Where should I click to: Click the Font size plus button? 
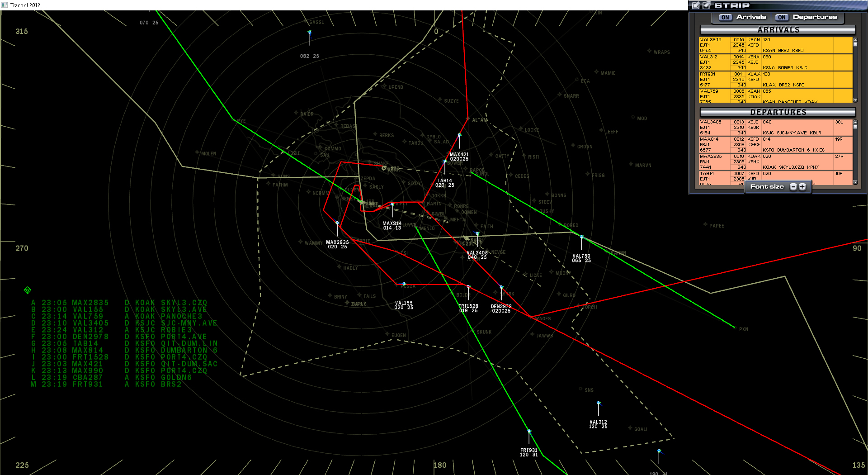coord(802,186)
